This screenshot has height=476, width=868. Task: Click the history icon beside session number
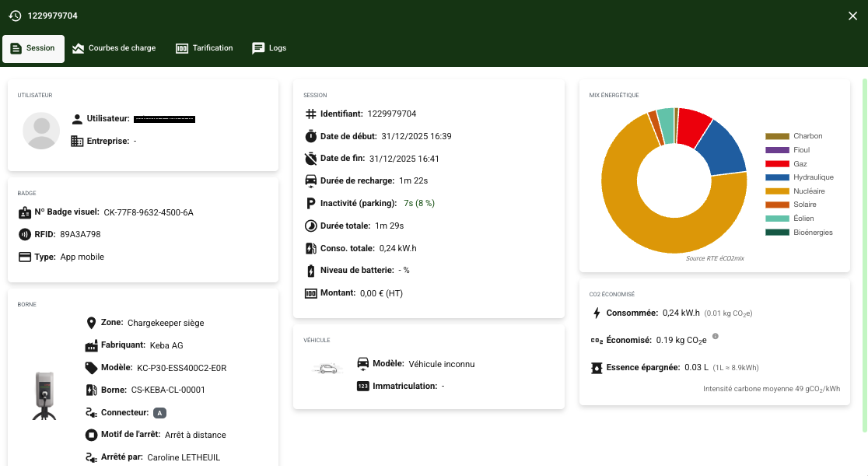pos(15,16)
